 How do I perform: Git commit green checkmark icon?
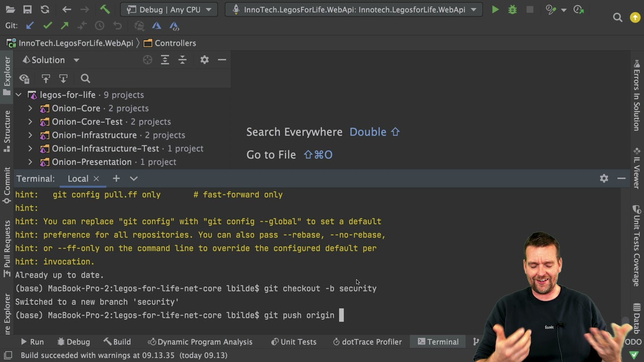[x=47, y=26]
